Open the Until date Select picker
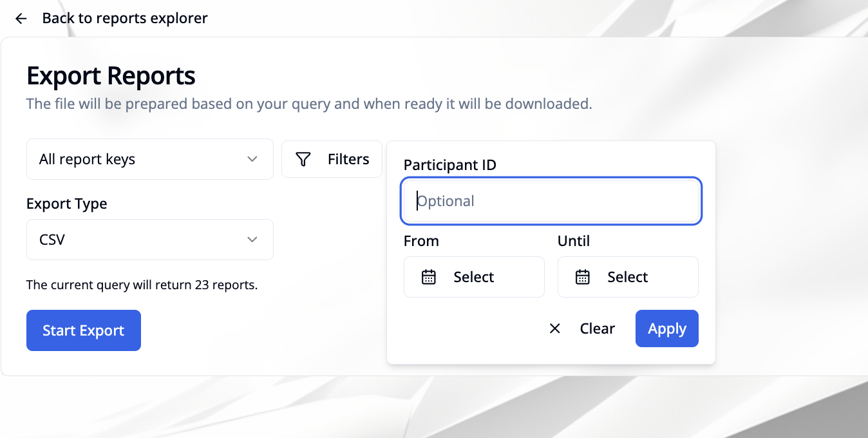 click(x=628, y=276)
